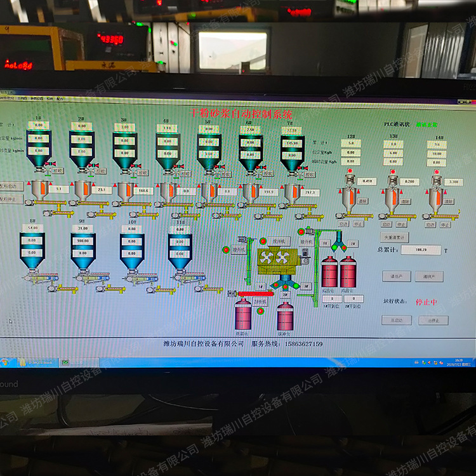Select the 7# silo graphic
This screenshot has height=476, width=476.
(x=292, y=154)
